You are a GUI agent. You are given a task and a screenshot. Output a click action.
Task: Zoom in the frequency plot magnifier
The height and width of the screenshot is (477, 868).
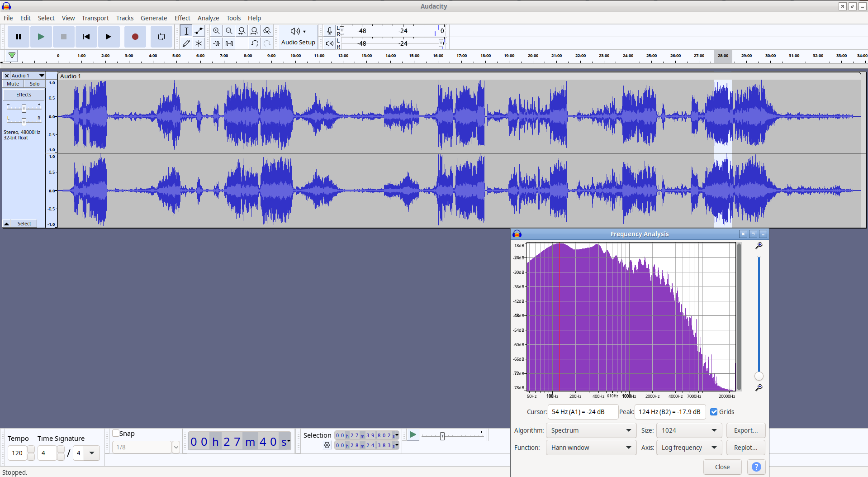click(x=759, y=246)
